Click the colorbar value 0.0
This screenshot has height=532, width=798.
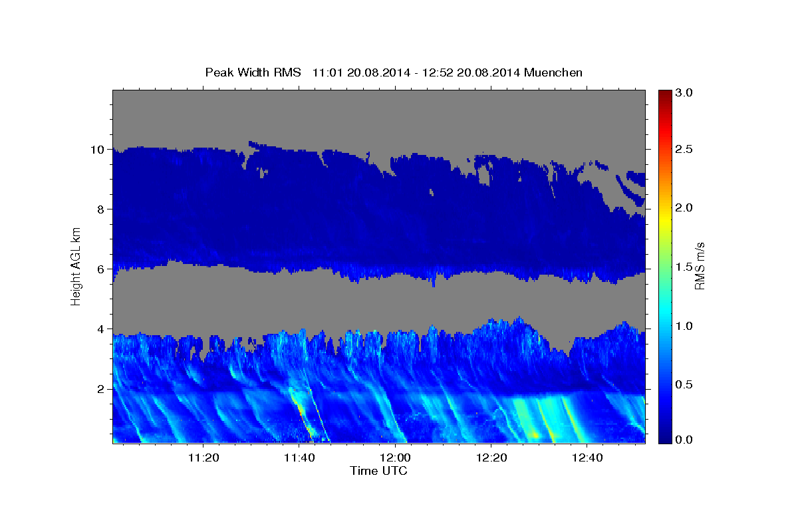click(x=685, y=440)
